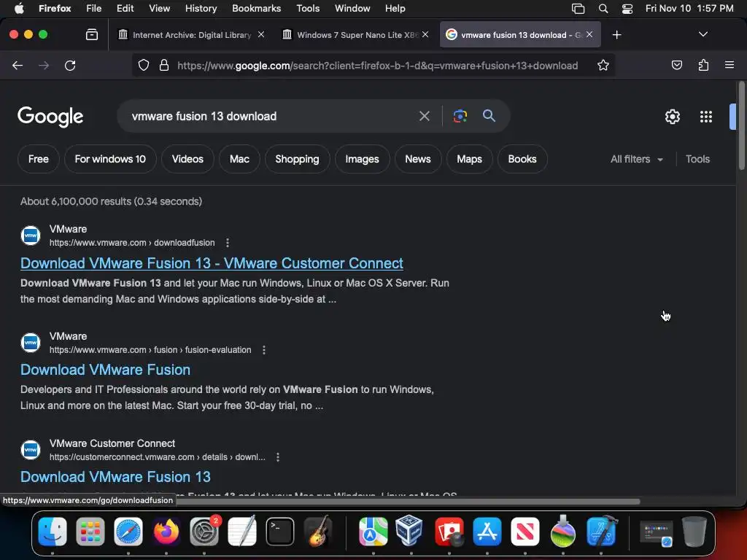747x560 pixels.
Task: Go to Google home via logo
Action: click(x=50, y=117)
